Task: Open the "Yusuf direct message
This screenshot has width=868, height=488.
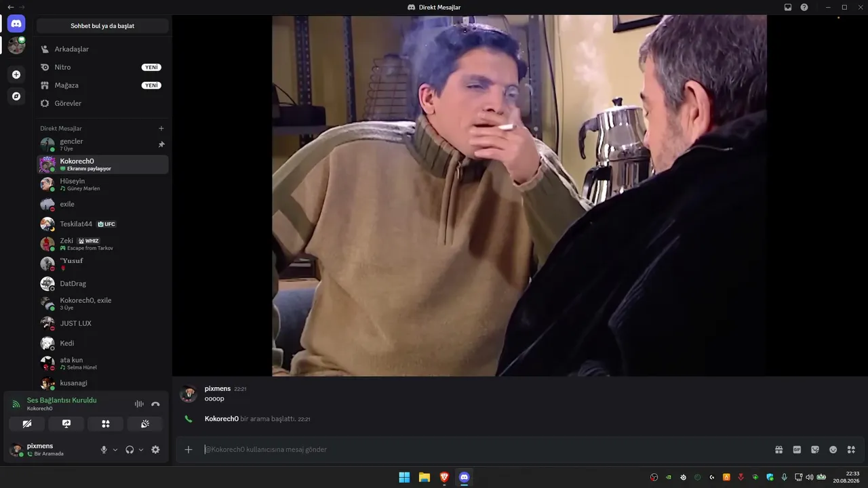Action: coord(102,264)
